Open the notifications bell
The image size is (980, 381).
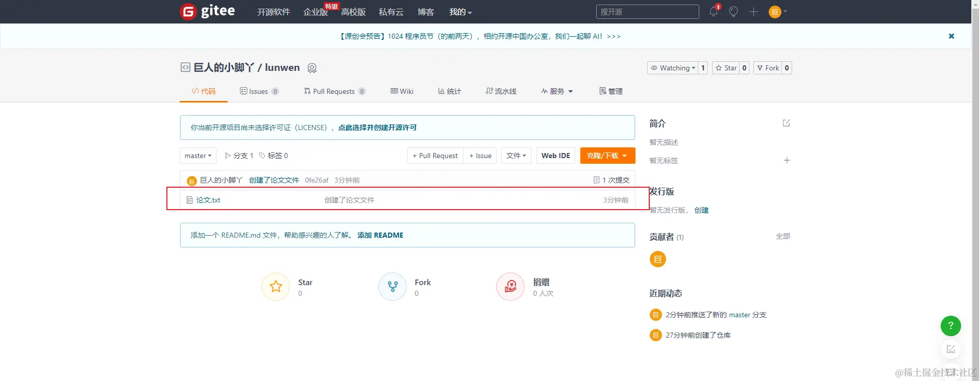(x=714, y=12)
